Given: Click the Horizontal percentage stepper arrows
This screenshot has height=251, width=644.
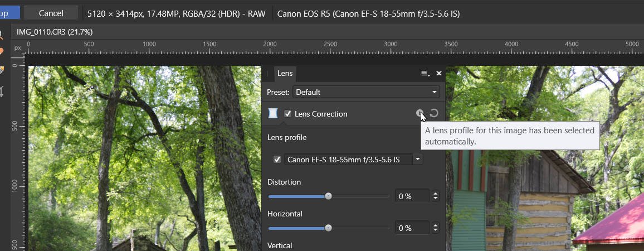Looking at the screenshot, I should pos(435,228).
